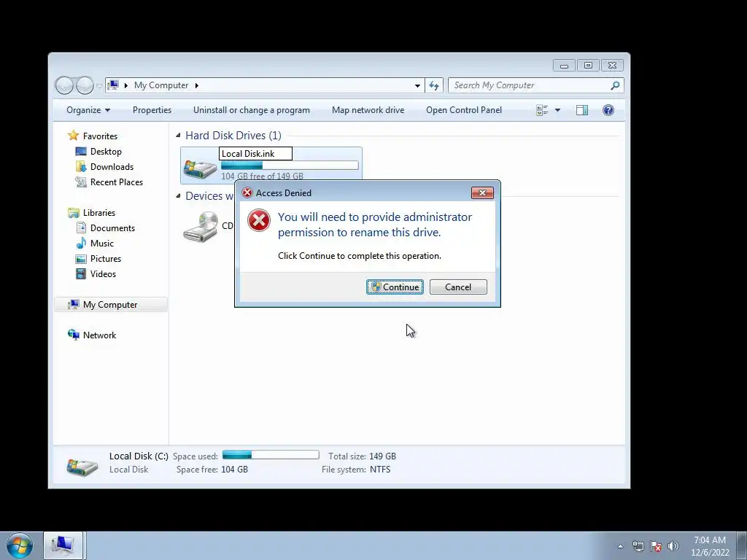Viewport: 747px width, 560px height.
Task: Select Favorites in the navigation pane
Action: 100,136
